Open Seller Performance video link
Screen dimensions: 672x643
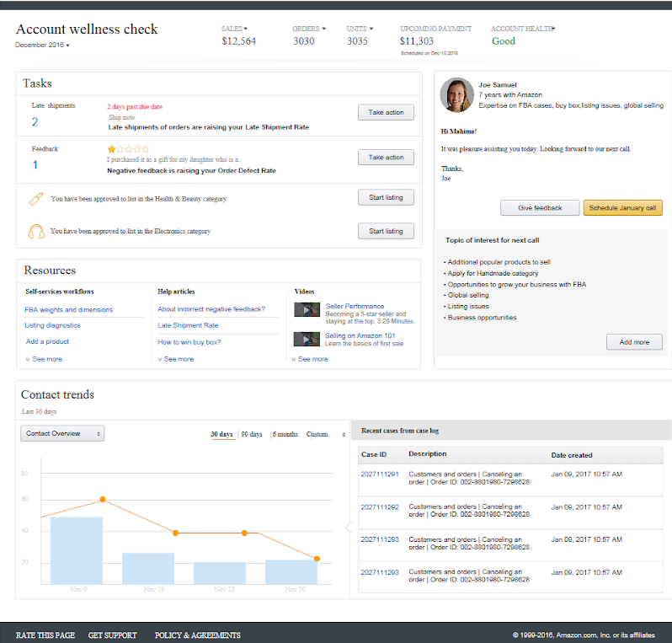[x=355, y=306]
